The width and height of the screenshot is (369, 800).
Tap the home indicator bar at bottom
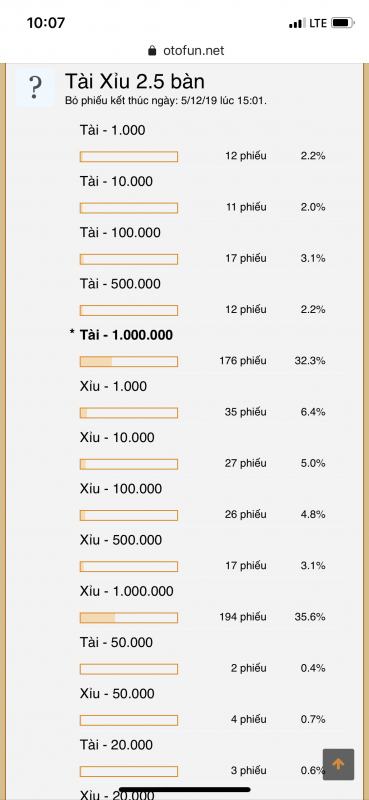[x=184, y=789]
